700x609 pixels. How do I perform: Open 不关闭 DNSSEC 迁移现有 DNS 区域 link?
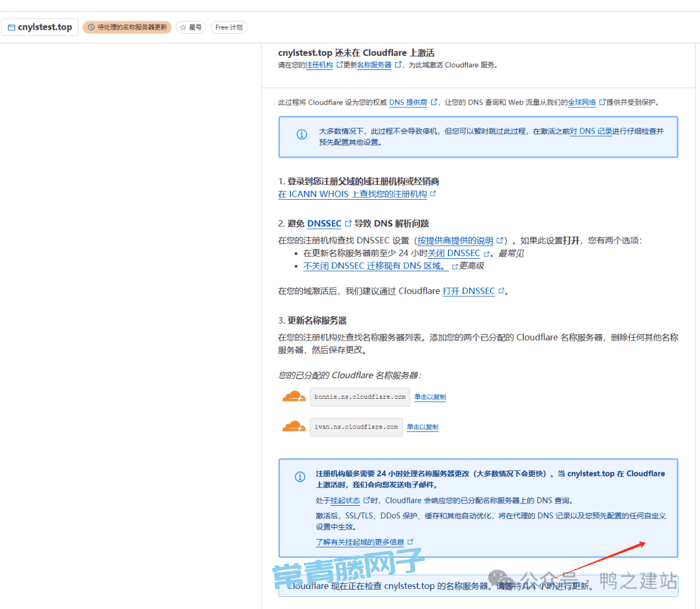(375, 266)
